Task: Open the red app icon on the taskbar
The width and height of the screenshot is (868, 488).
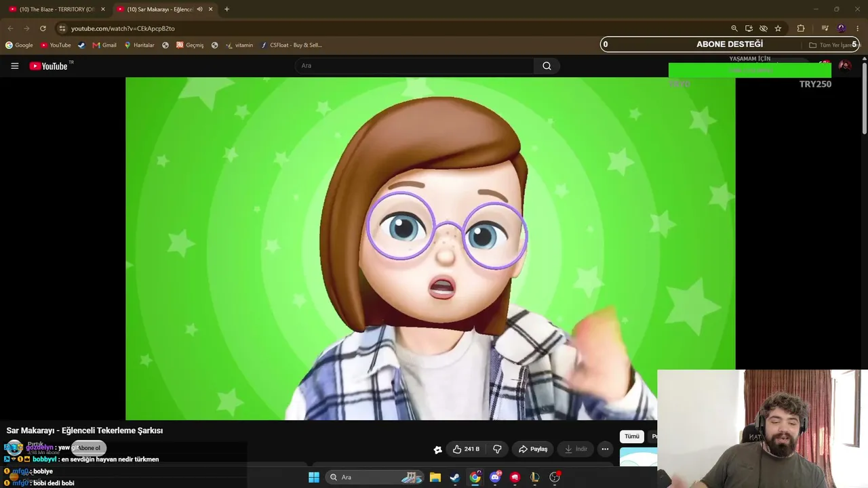Action: pyautogui.click(x=515, y=477)
